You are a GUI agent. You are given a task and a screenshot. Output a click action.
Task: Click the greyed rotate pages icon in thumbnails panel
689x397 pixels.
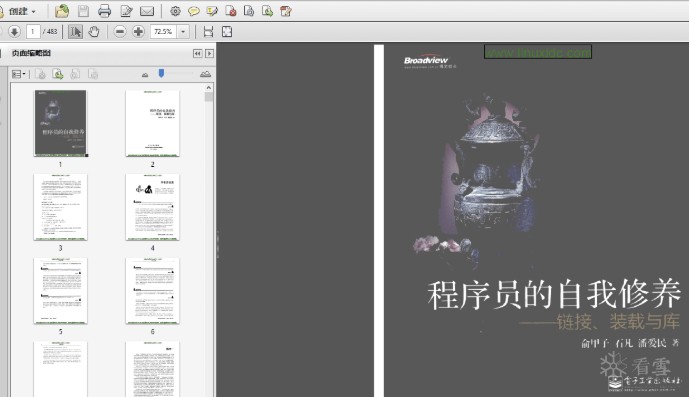tap(40, 74)
